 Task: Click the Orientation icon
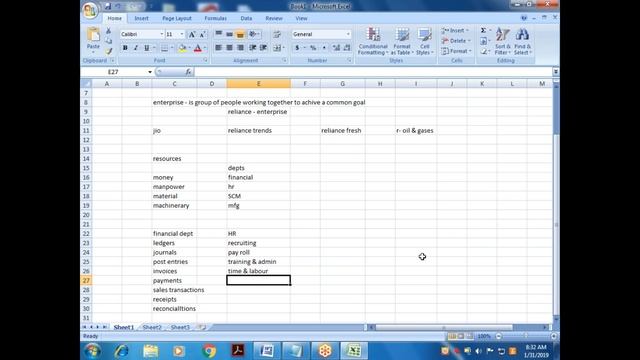(253, 34)
